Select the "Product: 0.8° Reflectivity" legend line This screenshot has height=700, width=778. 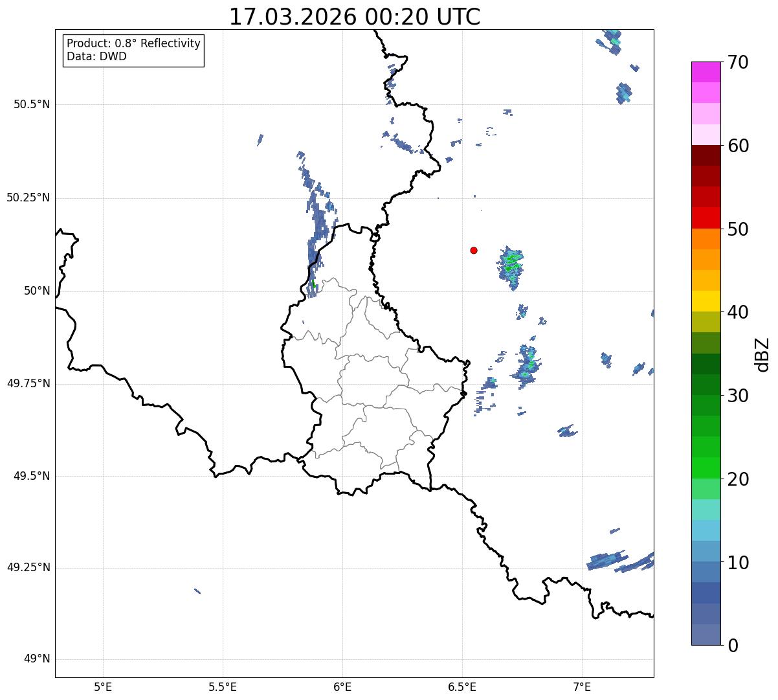click(x=134, y=43)
